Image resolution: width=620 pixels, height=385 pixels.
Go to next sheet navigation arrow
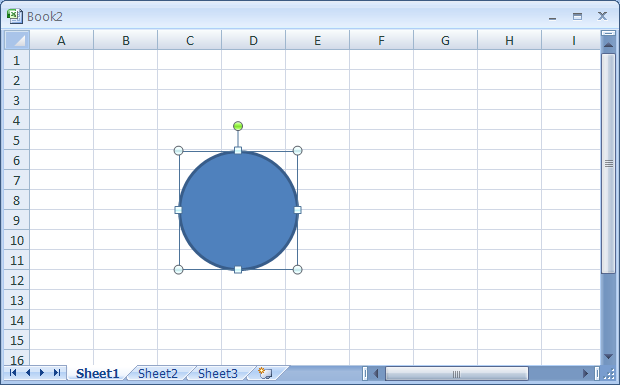pos(42,372)
